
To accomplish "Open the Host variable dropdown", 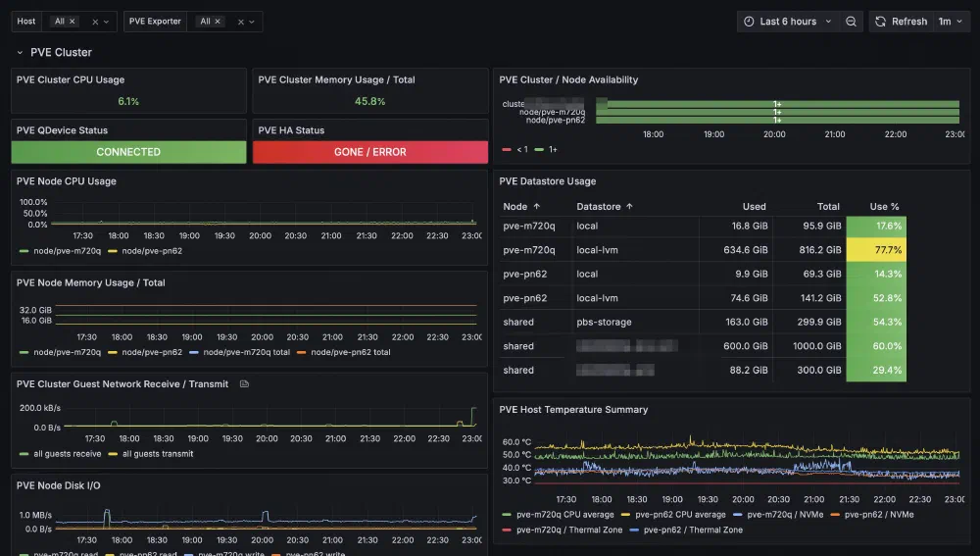I will click(x=106, y=22).
